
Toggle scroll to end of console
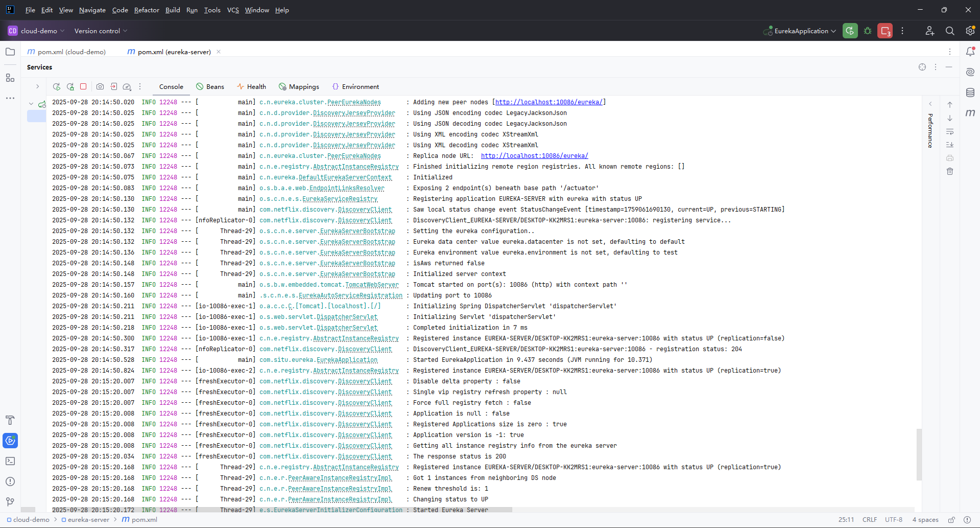click(x=950, y=145)
